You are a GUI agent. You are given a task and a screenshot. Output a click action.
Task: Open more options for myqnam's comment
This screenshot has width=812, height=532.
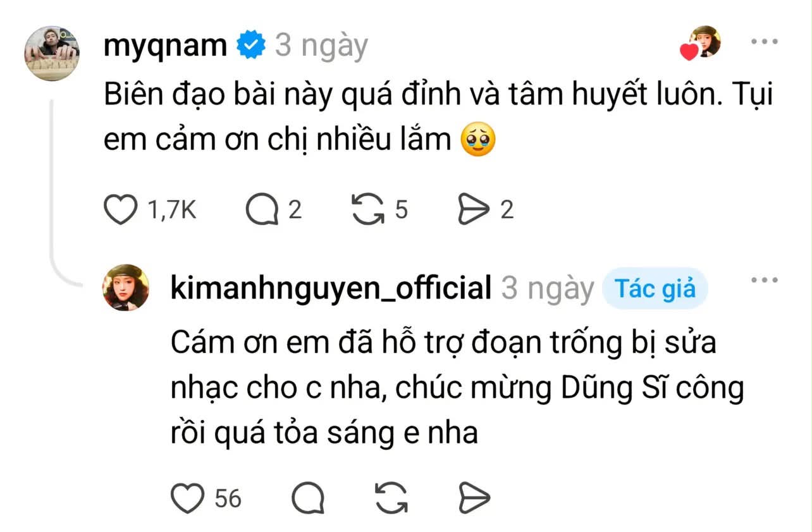[x=763, y=42]
